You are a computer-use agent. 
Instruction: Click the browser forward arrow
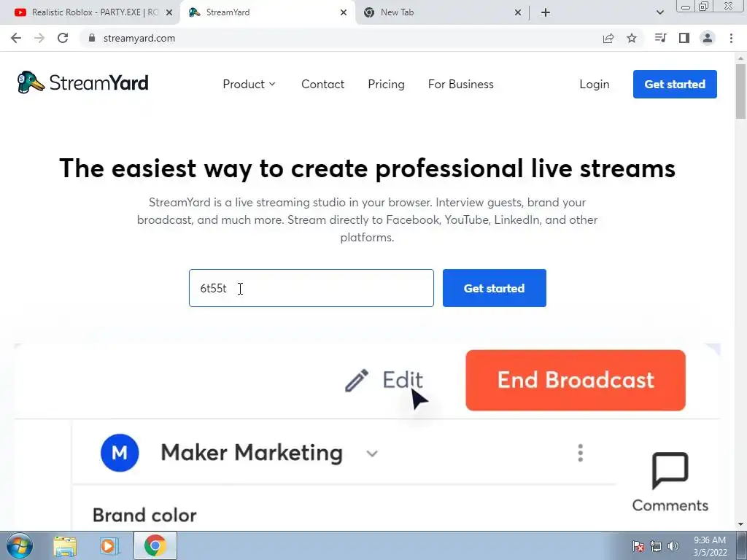pos(39,38)
